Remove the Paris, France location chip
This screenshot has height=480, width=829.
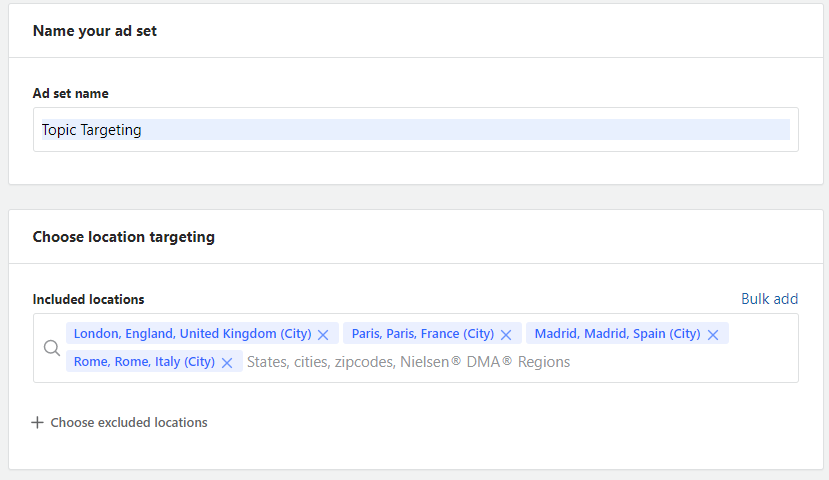click(506, 335)
